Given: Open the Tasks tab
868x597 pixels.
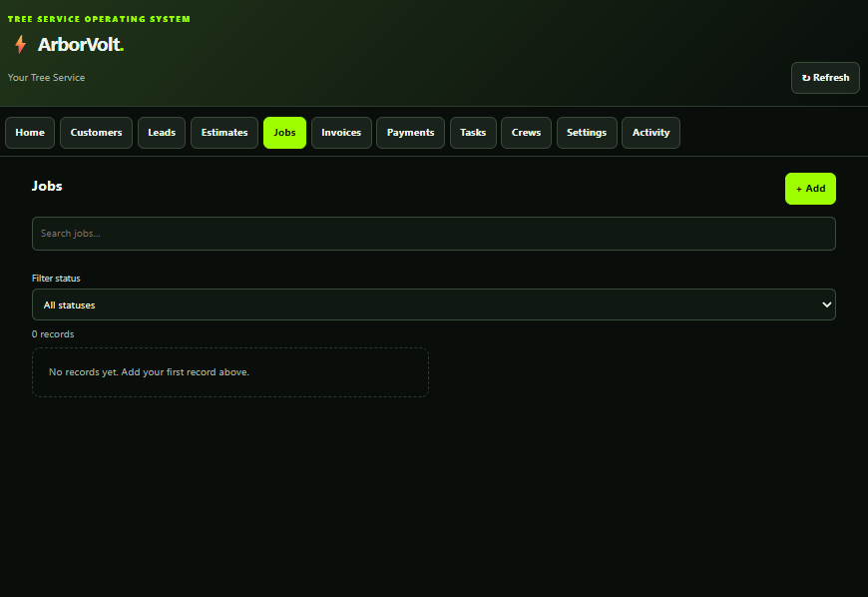Looking at the screenshot, I should [x=473, y=133].
